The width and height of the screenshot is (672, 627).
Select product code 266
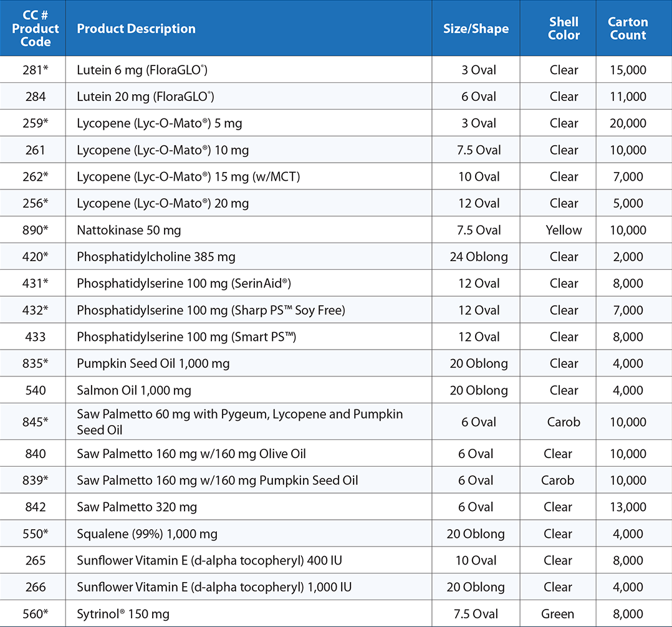(35, 587)
